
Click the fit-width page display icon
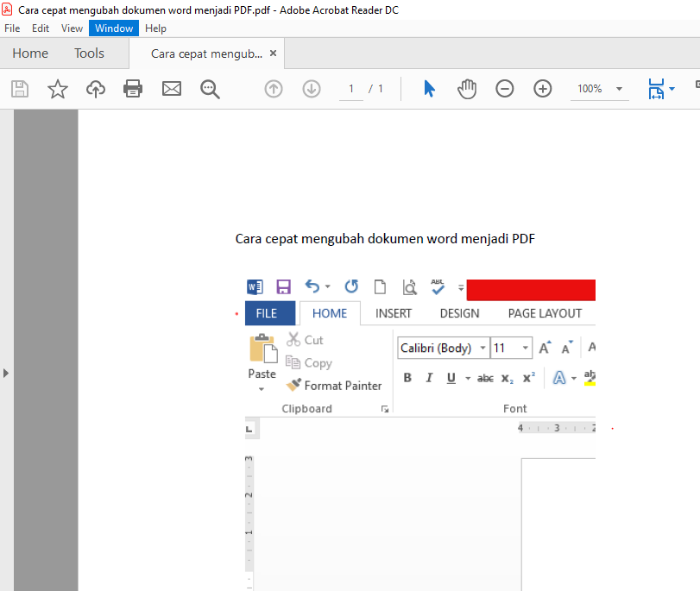[x=656, y=89]
